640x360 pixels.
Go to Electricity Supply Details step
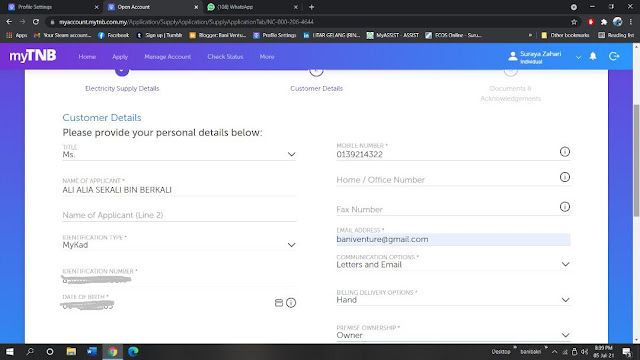click(122, 89)
